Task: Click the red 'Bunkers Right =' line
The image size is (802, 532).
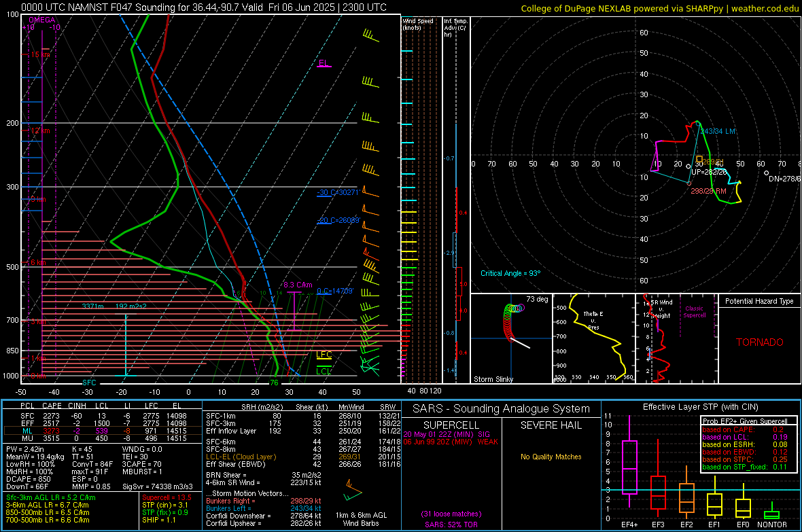Action: tap(264, 501)
